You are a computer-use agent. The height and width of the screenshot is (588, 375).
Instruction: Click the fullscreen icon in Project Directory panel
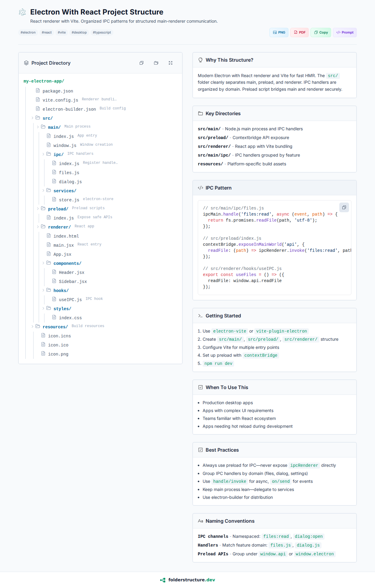[x=171, y=63]
